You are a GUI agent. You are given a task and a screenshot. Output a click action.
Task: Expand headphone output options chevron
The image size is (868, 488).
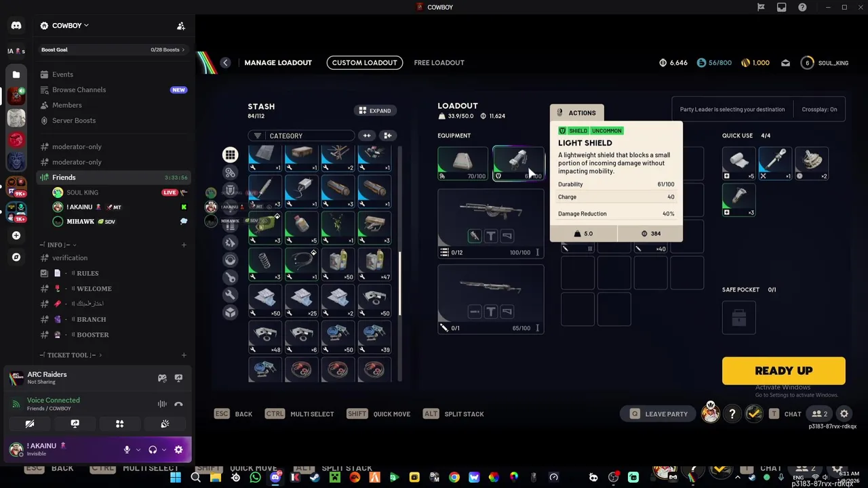pyautogui.click(x=164, y=450)
